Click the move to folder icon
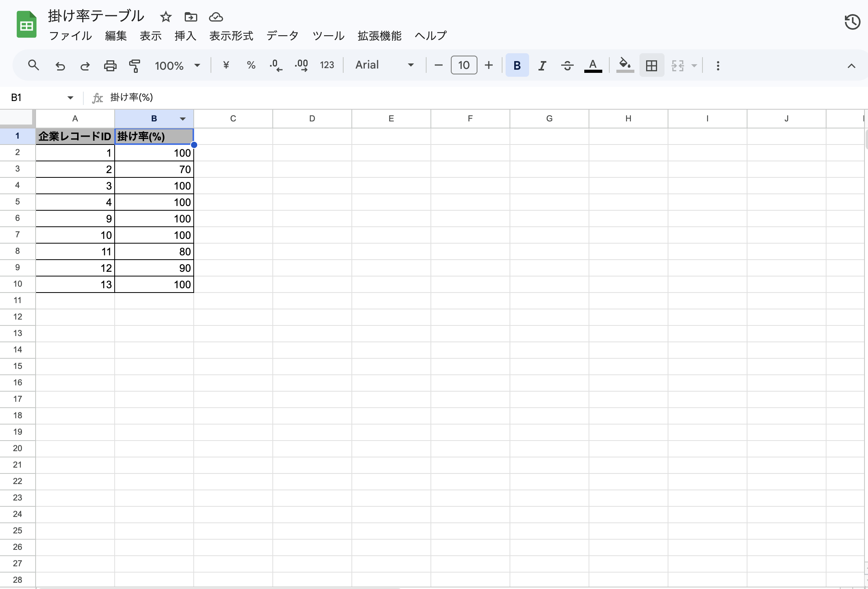This screenshot has height=589, width=868. [x=191, y=17]
